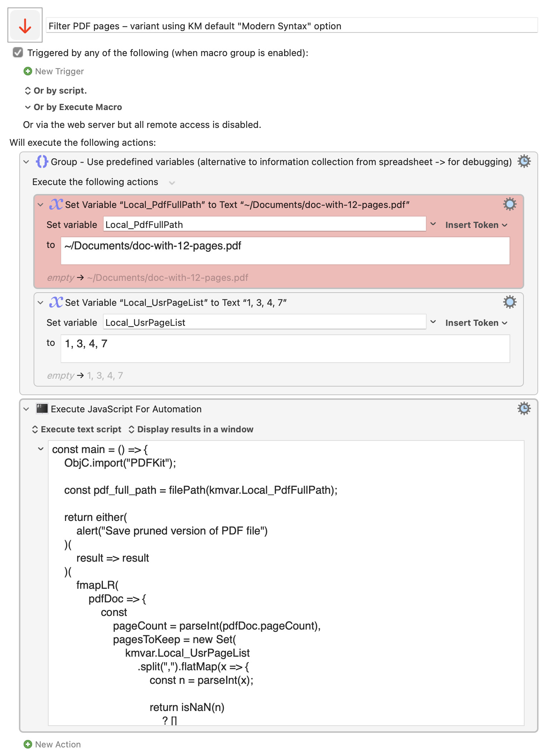The image size is (546, 756).
Task: Open the Group action gear menu
Action: point(524,161)
